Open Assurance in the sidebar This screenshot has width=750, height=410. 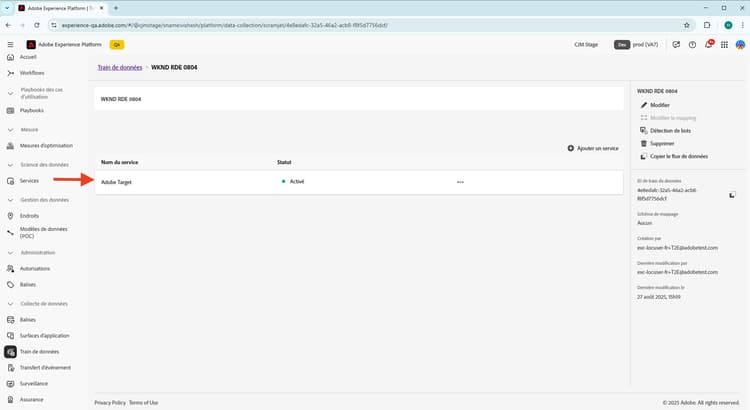(x=31, y=399)
